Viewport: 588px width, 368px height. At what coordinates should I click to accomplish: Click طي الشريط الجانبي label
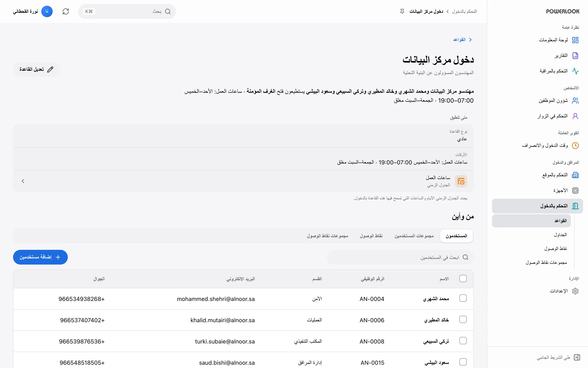553,357
